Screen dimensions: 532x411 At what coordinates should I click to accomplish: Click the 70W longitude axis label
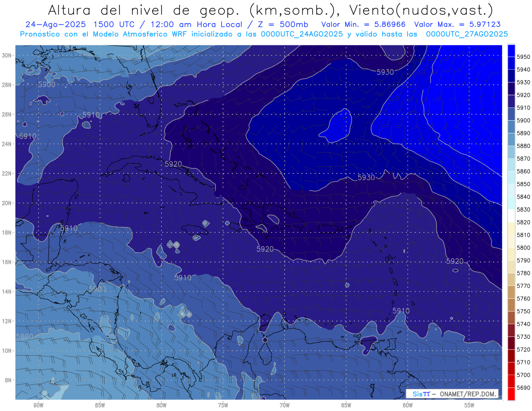pyautogui.click(x=285, y=405)
